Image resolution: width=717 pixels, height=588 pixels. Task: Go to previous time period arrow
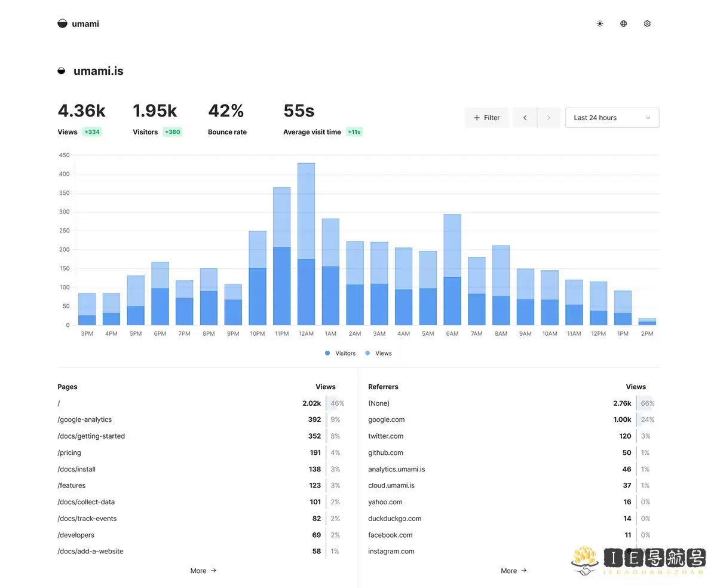point(525,118)
